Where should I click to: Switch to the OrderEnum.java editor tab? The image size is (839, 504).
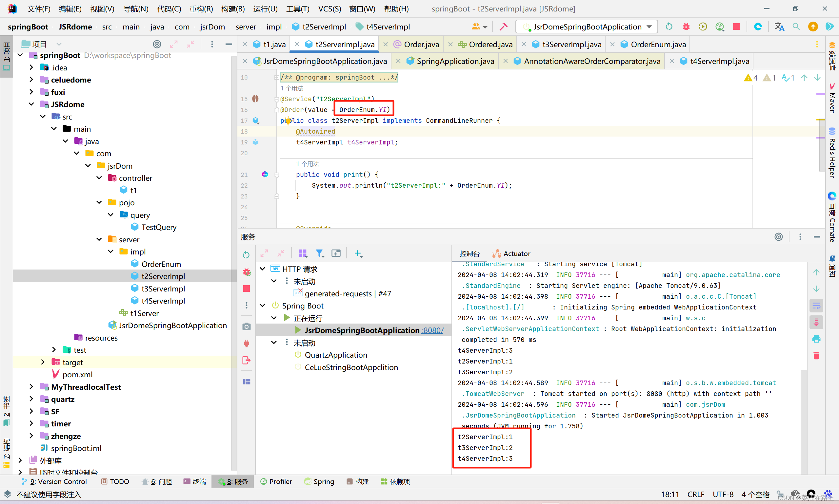coord(658,44)
